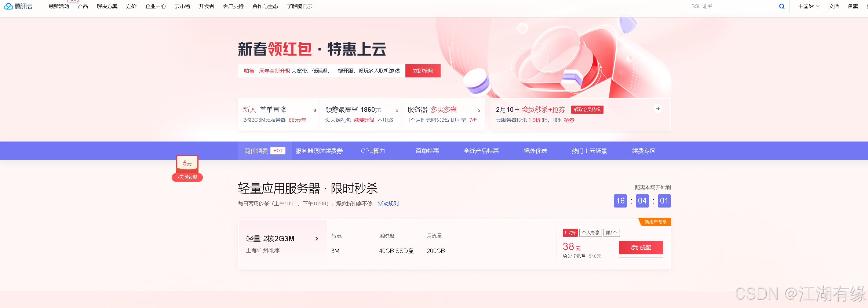Click the 200GB monthly traffic value
868x308 pixels.
point(436,251)
